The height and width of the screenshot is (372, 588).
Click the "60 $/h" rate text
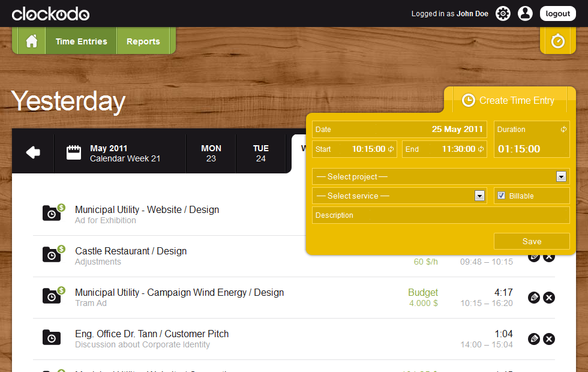click(x=425, y=262)
